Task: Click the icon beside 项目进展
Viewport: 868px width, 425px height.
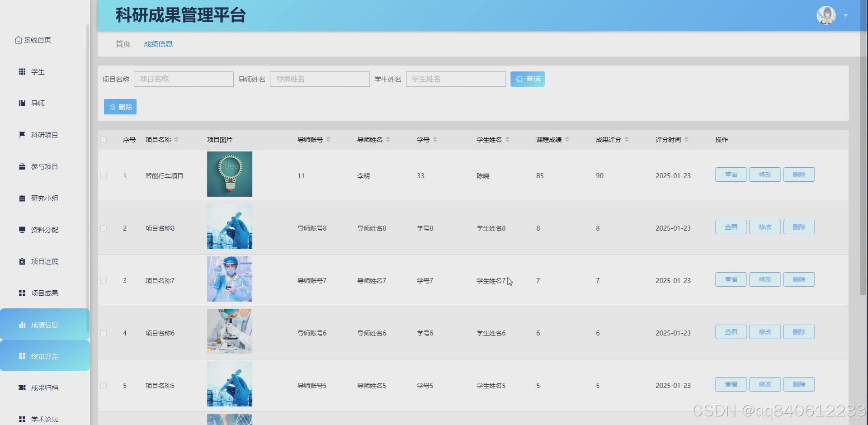Action: [22, 261]
